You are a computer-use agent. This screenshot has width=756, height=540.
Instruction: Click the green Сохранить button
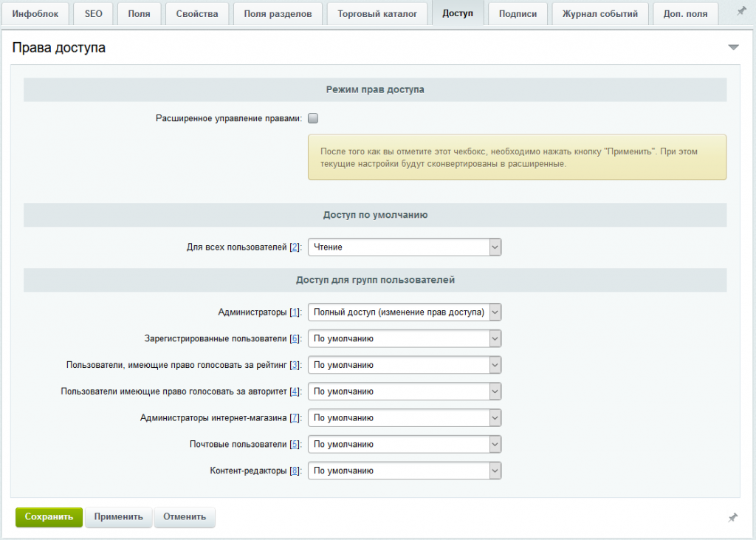point(49,517)
